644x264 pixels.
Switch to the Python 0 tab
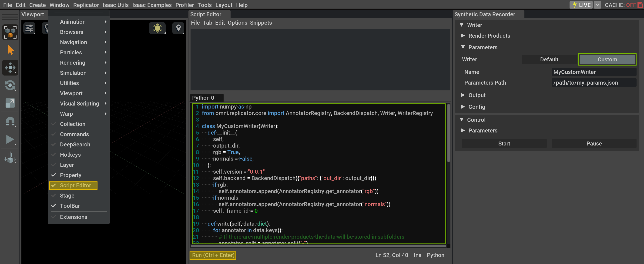point(203,98)
